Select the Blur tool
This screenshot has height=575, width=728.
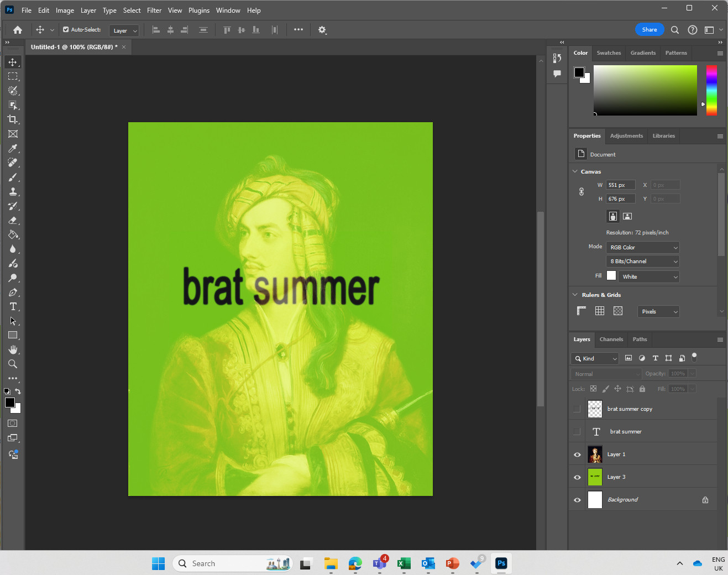tap(13, 249)
